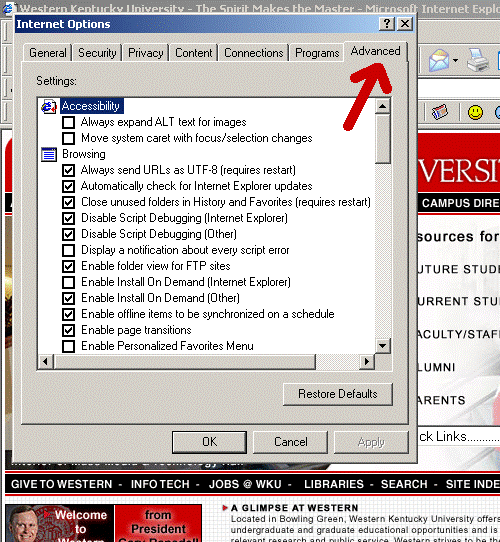500x542 pixels.
Task: Uncheck Disable Script Debugging (Internet Explorer)
Action: (x=68, y=218)
